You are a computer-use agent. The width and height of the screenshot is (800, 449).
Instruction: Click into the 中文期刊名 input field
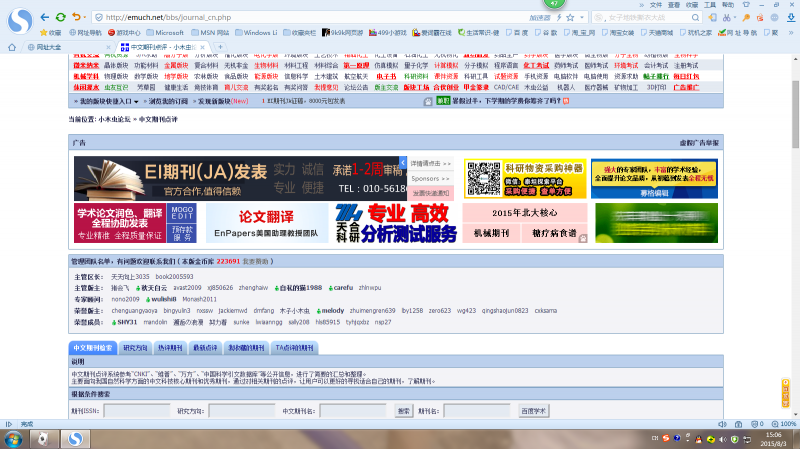click(353, 411)
